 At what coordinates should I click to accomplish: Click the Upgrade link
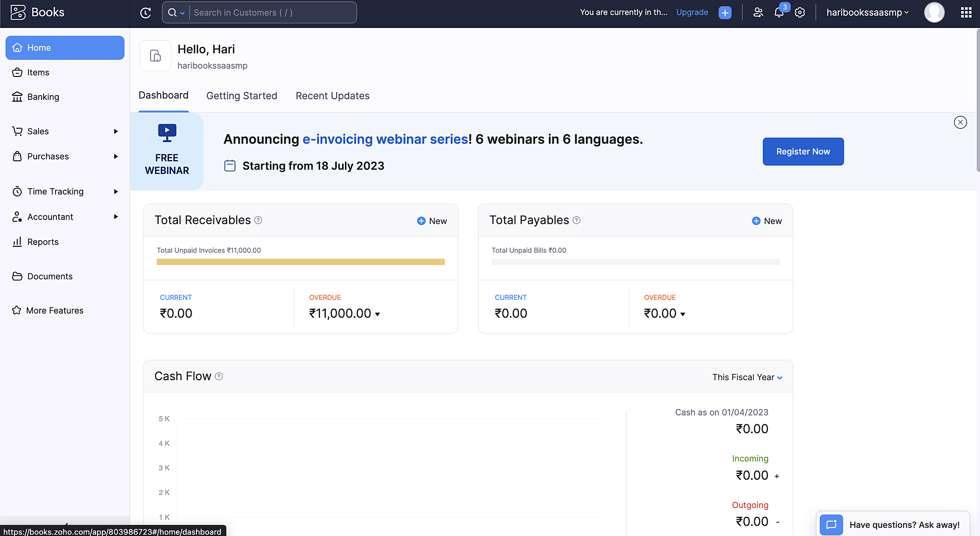point(692,12)
